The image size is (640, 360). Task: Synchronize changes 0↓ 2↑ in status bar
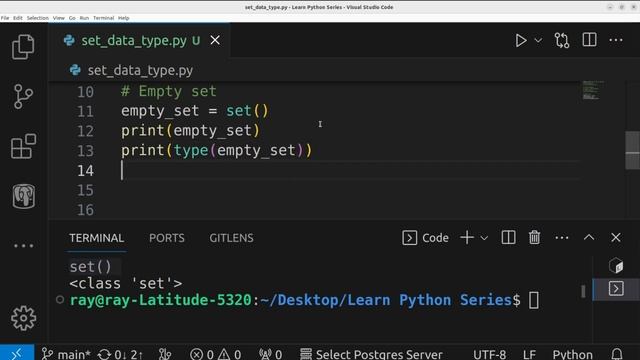(x=120, y=354)
